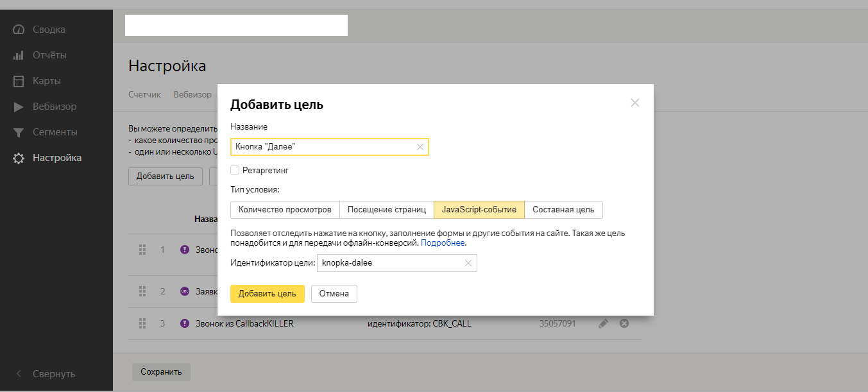Close the Добавить цель dialog
The width and height of the screenshot is (868, 392).
[x=635, y=103]
